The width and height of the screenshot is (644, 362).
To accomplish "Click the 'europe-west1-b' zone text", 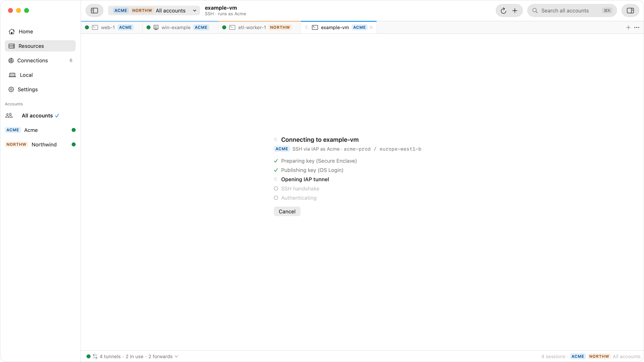I will (x=400, y=149).
